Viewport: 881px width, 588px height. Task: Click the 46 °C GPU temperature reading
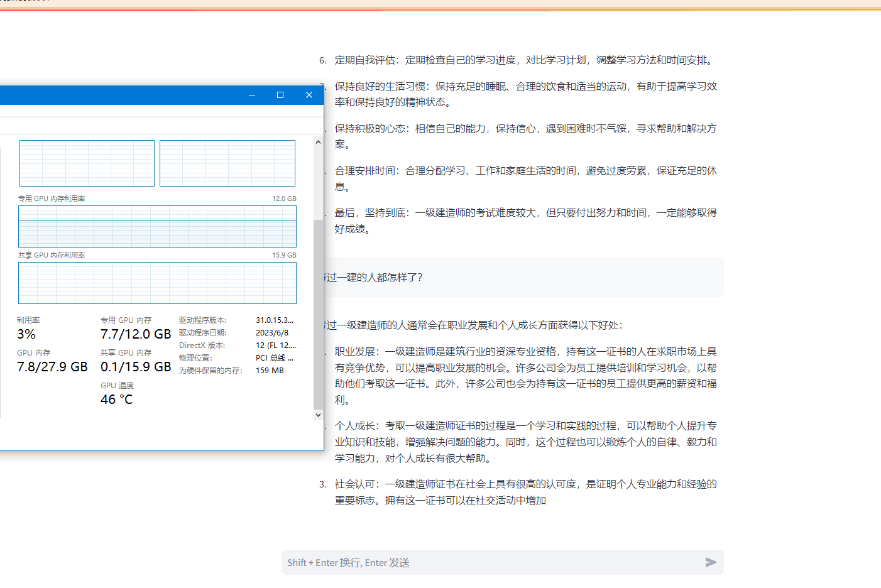[x=116, y=400]
